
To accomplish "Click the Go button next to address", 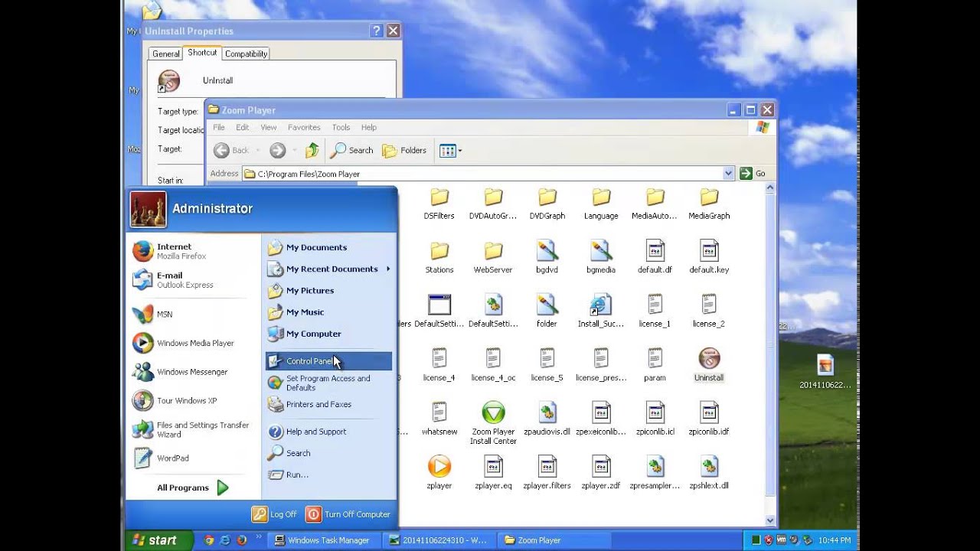I will [753, 174].
